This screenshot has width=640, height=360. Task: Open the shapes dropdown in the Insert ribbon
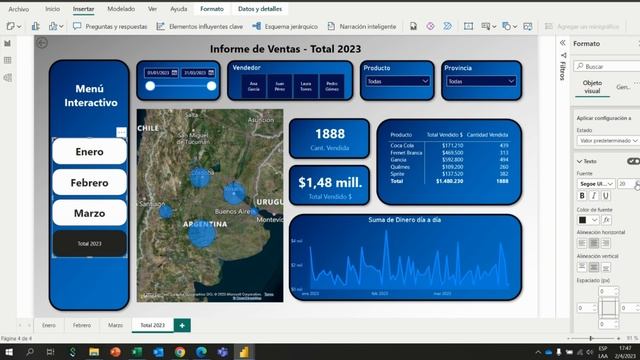[x=509, y=27]
